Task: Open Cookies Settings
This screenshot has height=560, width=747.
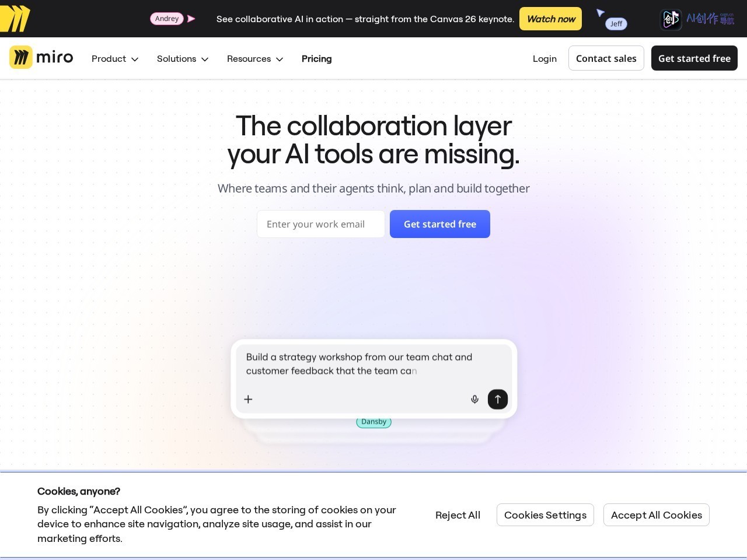Action: [545, 515]
